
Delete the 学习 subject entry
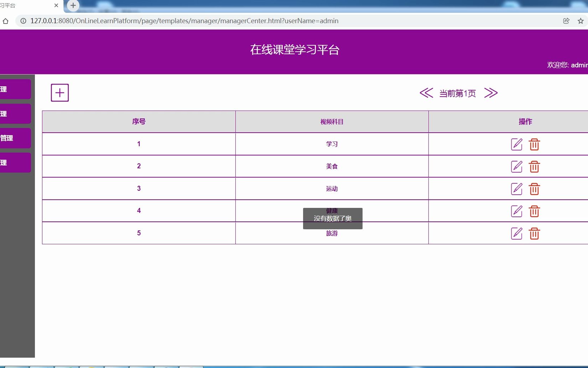tap(534, 144)
